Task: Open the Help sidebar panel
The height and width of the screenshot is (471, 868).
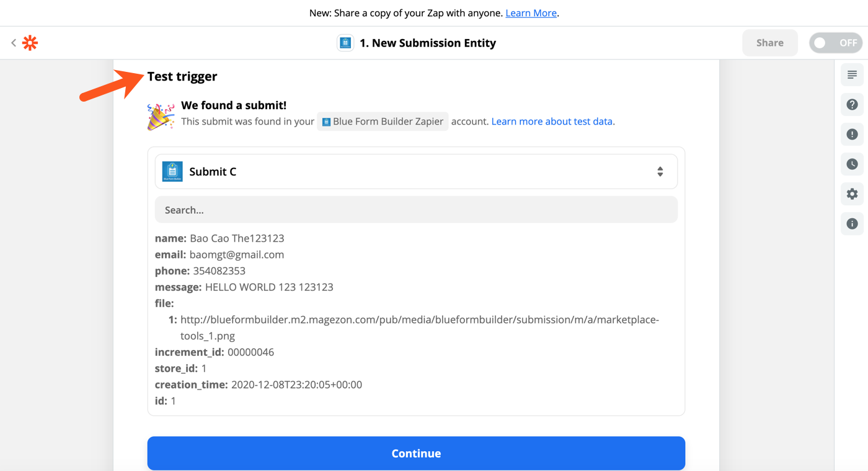Action: click(x=852, y=104)
